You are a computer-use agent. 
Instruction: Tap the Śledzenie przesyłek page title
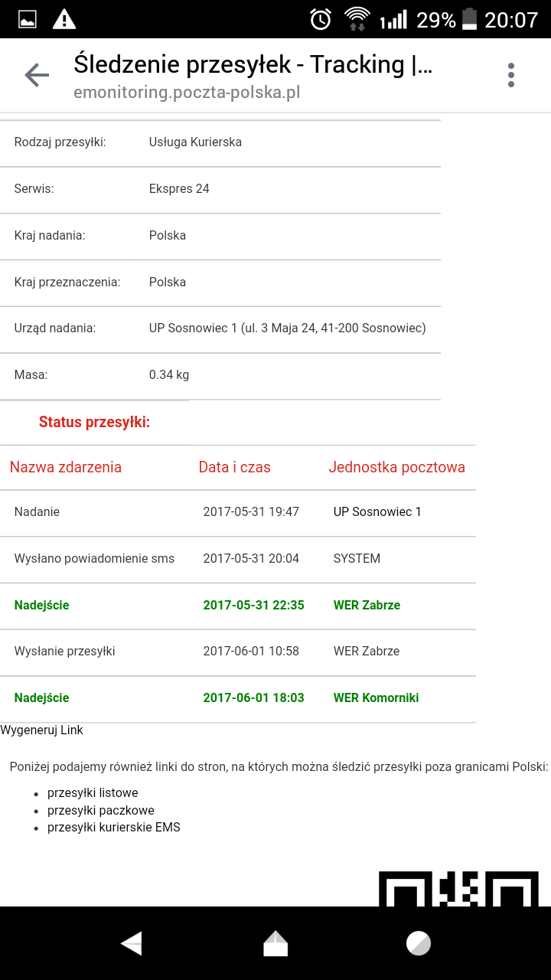[253, 65]
